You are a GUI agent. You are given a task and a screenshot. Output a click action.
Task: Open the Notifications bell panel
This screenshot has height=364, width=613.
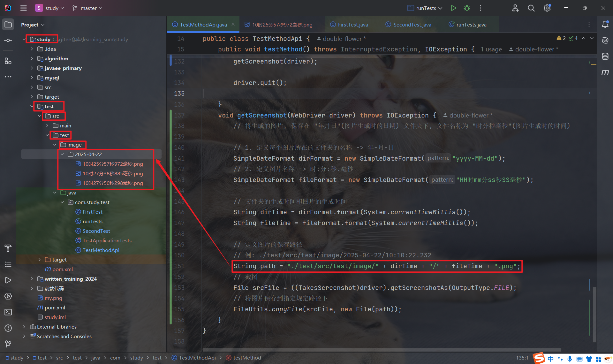tap(605, 25)
